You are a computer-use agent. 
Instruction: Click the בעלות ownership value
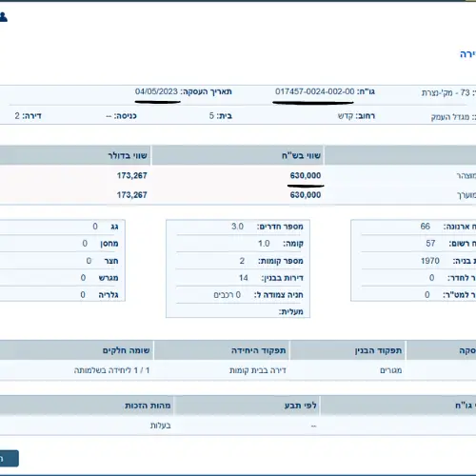[161, 426]
